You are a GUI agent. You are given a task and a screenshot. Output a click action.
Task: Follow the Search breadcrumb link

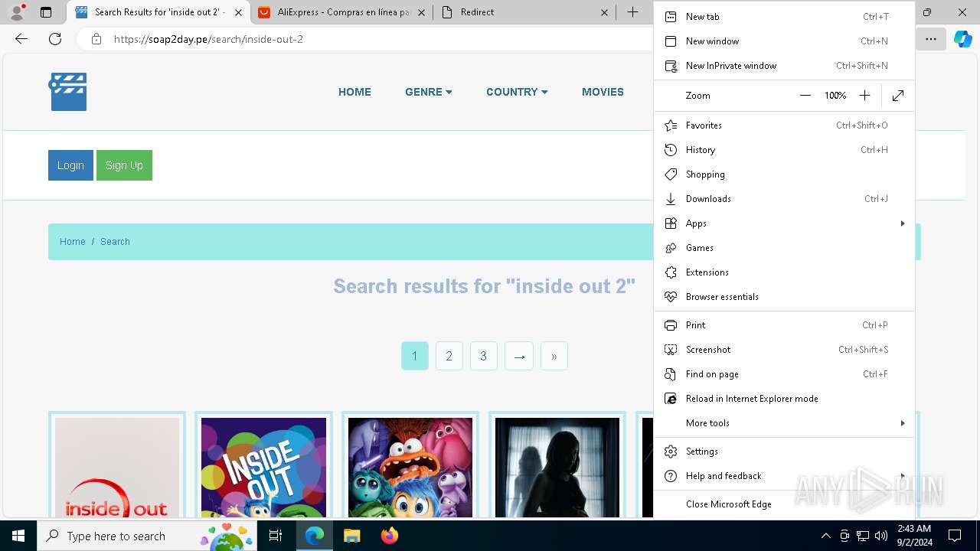pyautogui.click(x=115, y=242)
